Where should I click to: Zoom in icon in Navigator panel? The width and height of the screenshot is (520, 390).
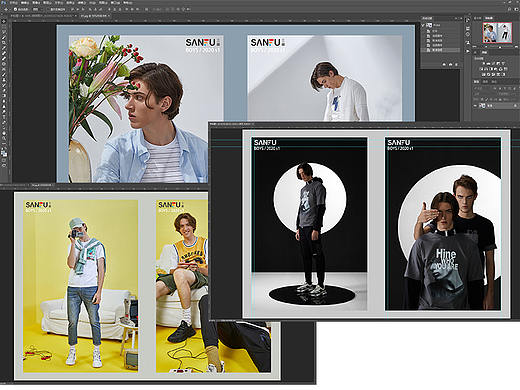(x=516, y=47)
